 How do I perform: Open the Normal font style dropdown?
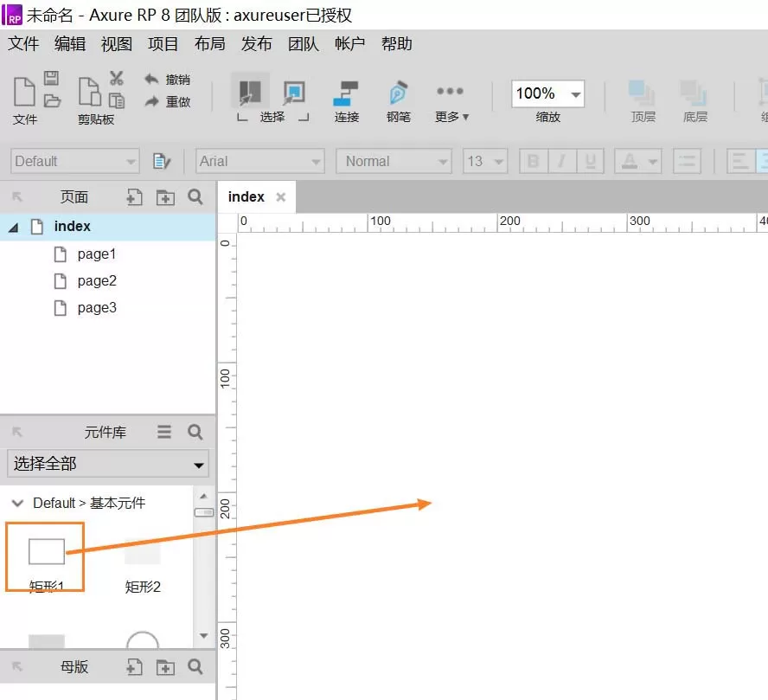coord(394,161)
